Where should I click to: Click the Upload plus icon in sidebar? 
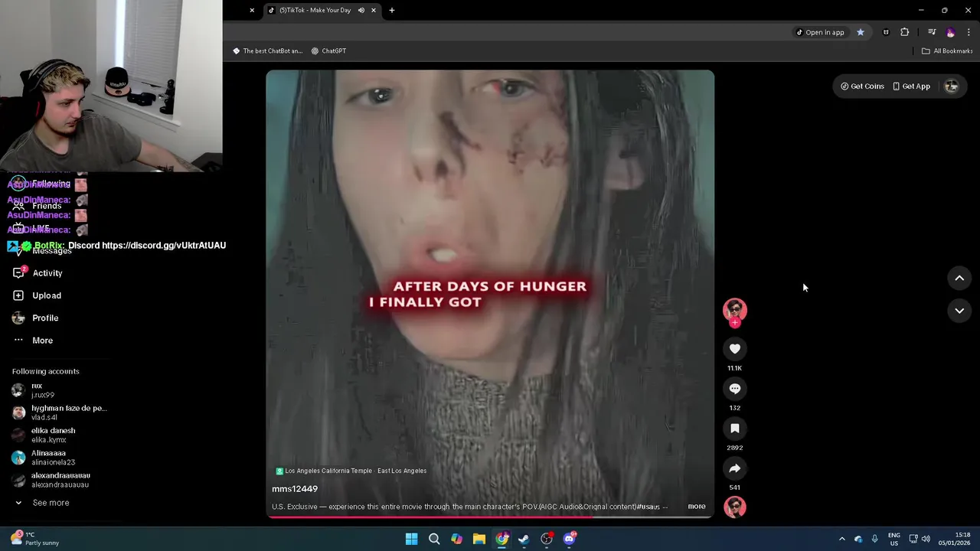tap(18, 295)
